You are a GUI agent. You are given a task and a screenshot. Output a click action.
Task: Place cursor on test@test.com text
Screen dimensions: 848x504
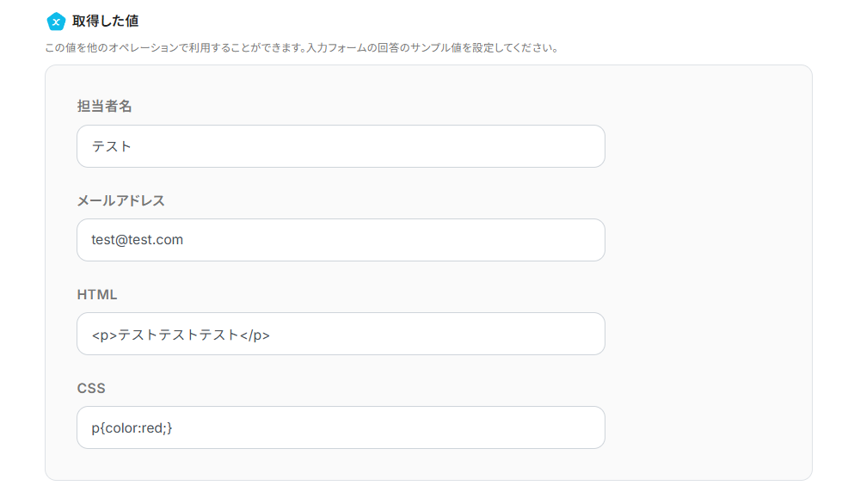click(138, 240)
